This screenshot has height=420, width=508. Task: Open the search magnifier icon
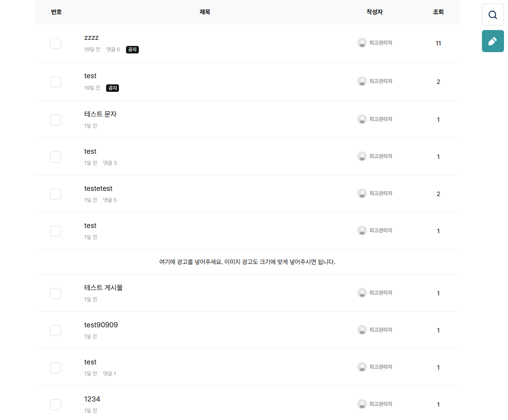pos(493,15)
